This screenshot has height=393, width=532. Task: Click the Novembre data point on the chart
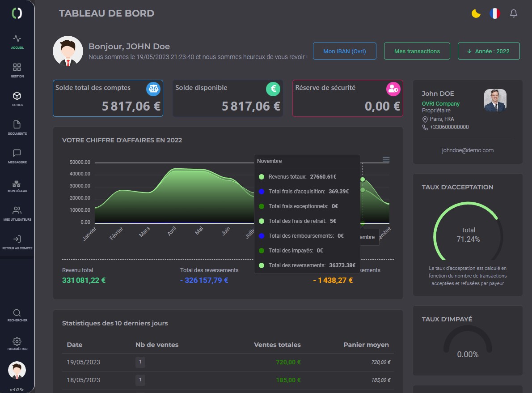(363, 179)
